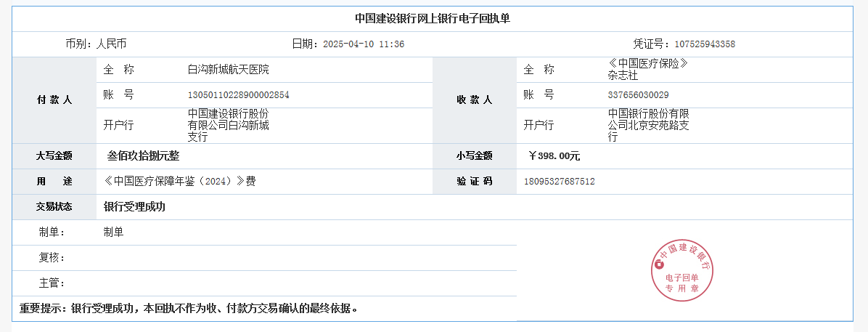Viewport: 868px width, 332px height.
Task: Click payee bank 中国银行股份有限公司北京安苑路支行
Action: pyautogui.click(x=648, y=125)
